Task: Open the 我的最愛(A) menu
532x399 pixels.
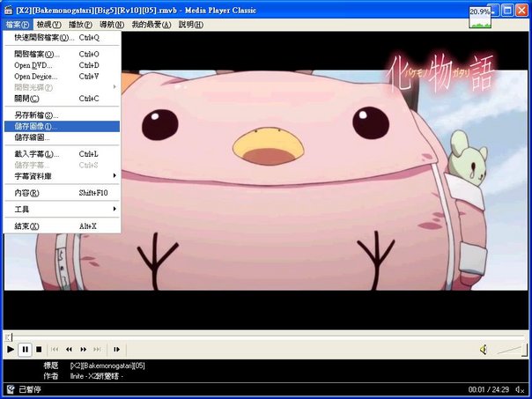Action: click(x=151, y=25)
